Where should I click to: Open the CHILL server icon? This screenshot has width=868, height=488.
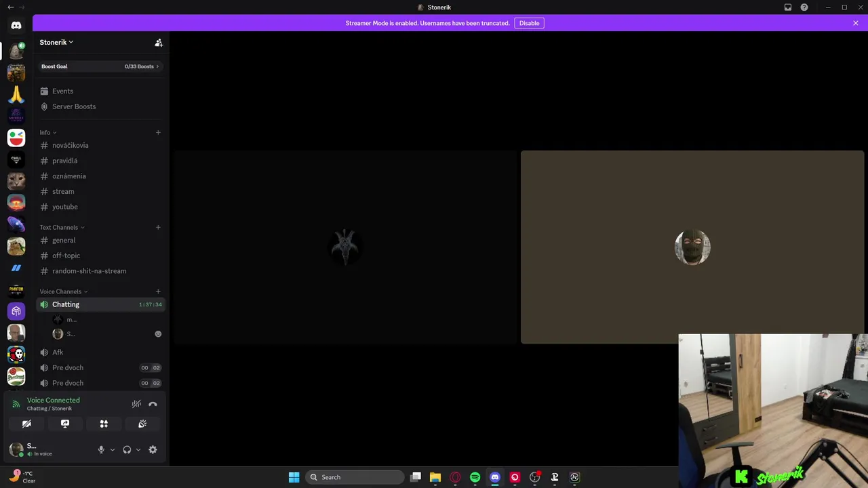tap(16, 159)
